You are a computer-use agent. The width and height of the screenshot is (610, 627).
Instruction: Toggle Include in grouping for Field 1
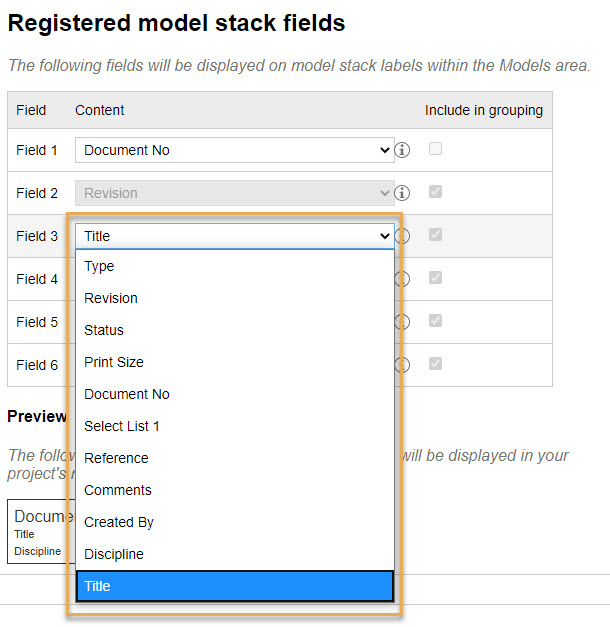(435, 149)
